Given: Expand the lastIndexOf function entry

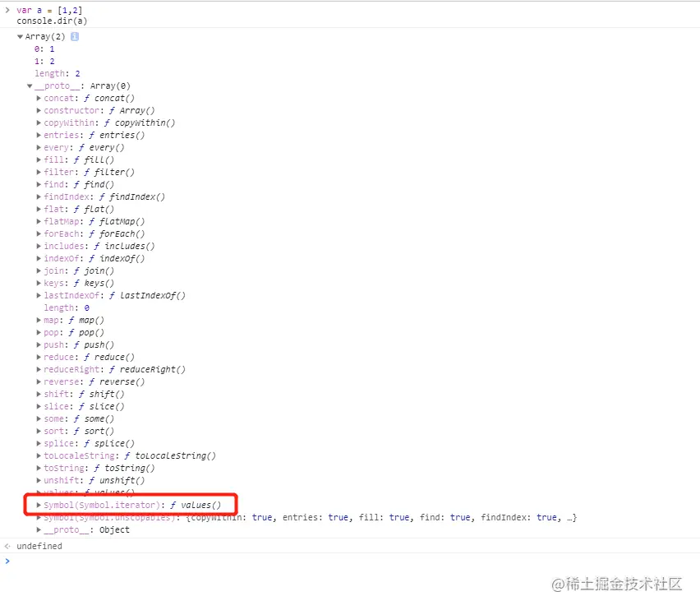Looking at the screenshot, I should click(39, 295).
